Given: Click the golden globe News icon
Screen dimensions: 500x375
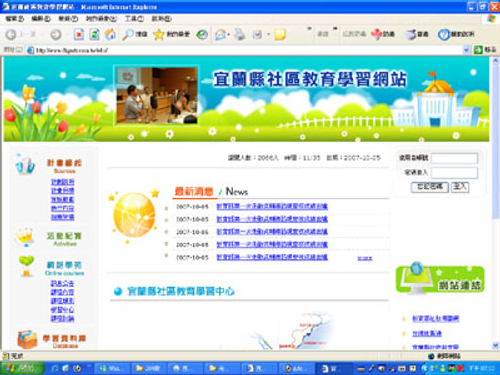Looking at the screenshot, I should coord(134,215).
